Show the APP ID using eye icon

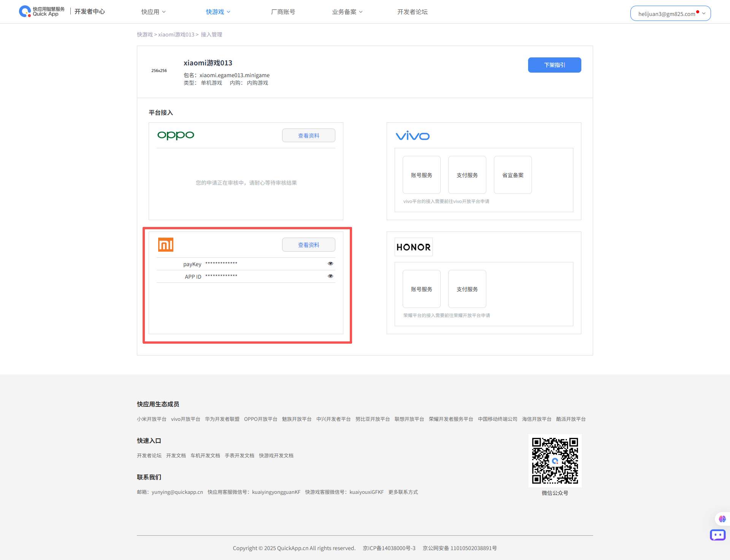[330, 276]
